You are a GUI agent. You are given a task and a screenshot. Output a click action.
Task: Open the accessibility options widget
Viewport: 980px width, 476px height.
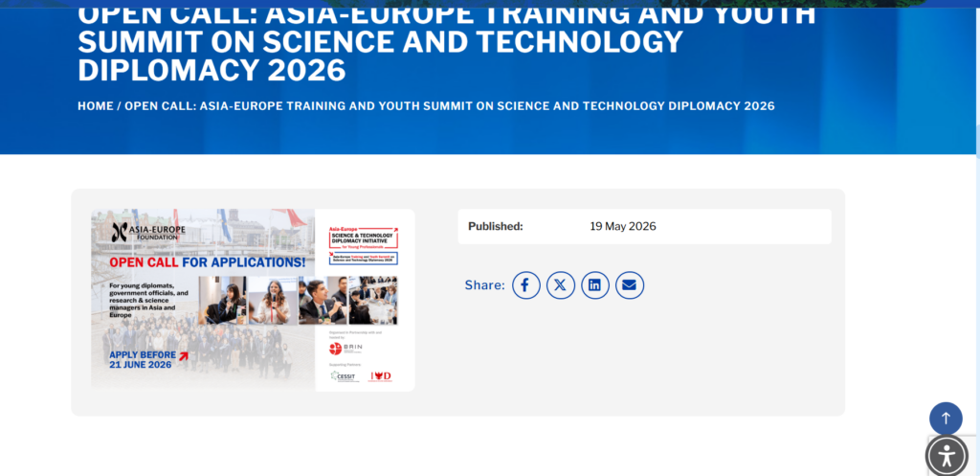pyautogui.click(x=947, y=455)
